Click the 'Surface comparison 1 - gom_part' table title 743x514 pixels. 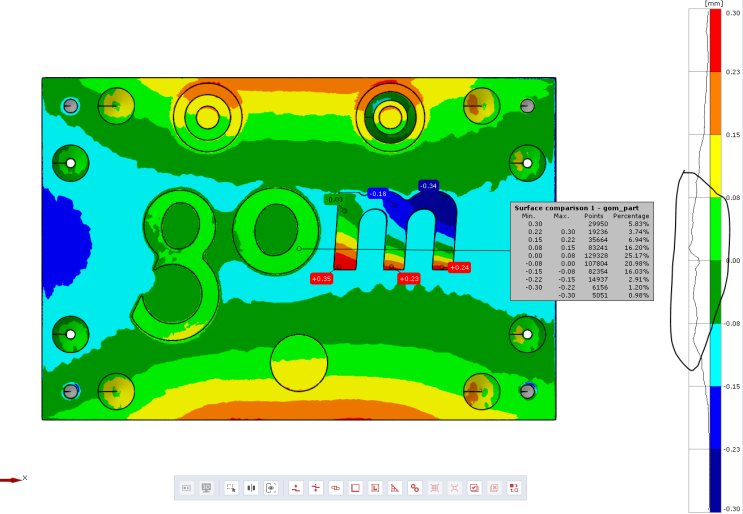point(576,208)
